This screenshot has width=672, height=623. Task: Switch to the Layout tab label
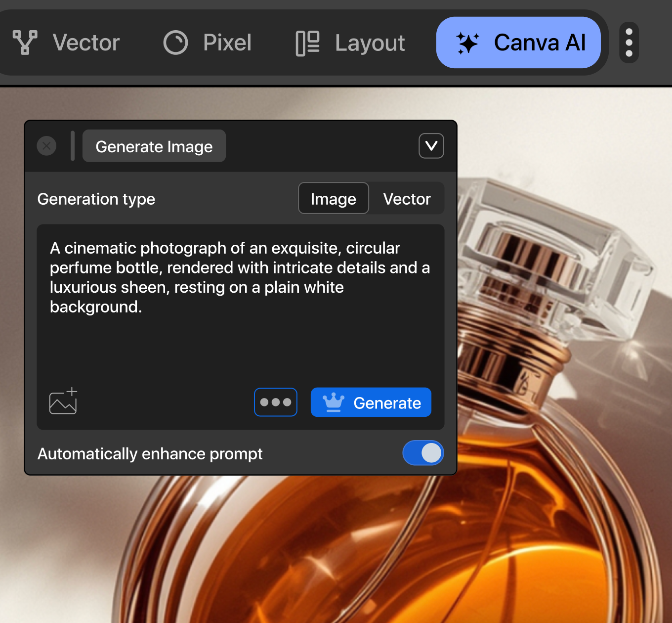pyautogui.click(x=370, y=43)
